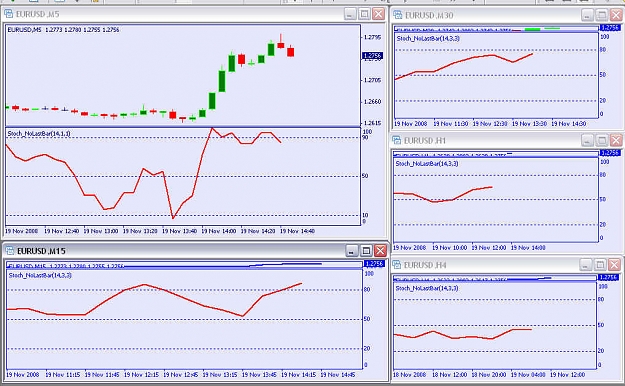Click the 1.2756 price tag in M15 chart
The width and height of the screenshot is (625, 386).
tap(374, 264)
